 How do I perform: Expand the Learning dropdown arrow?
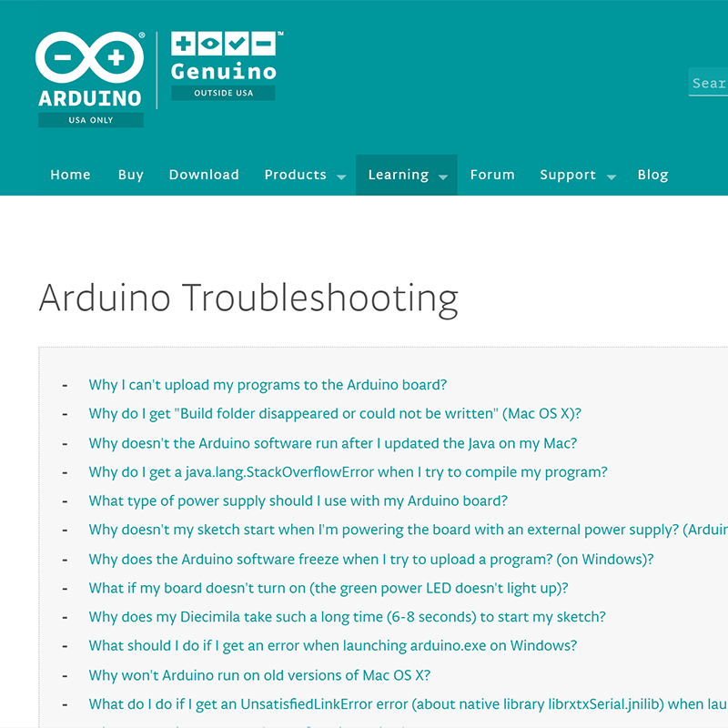pos(443,177)
